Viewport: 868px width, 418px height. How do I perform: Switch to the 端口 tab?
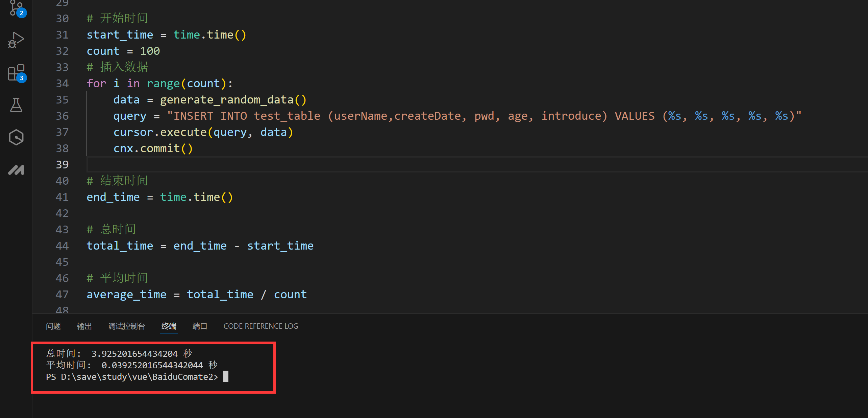[200, 326]
